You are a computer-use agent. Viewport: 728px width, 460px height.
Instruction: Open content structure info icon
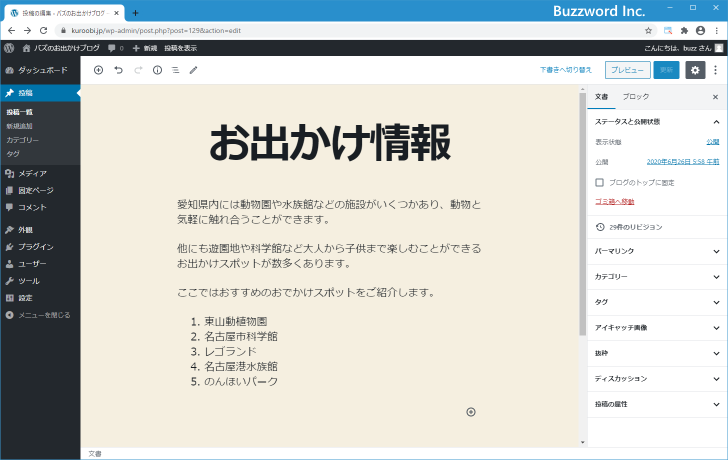point(157,70)
